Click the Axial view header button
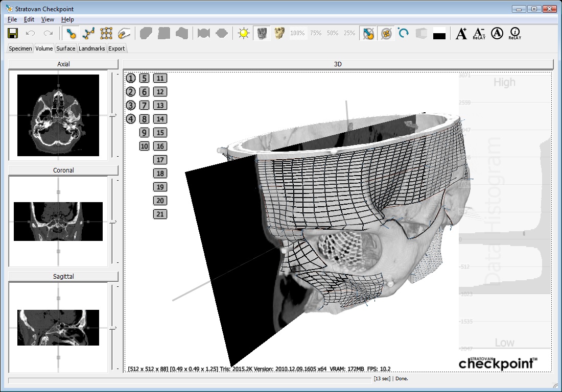The width and height of the screenshot is (562, 392). 63,64
